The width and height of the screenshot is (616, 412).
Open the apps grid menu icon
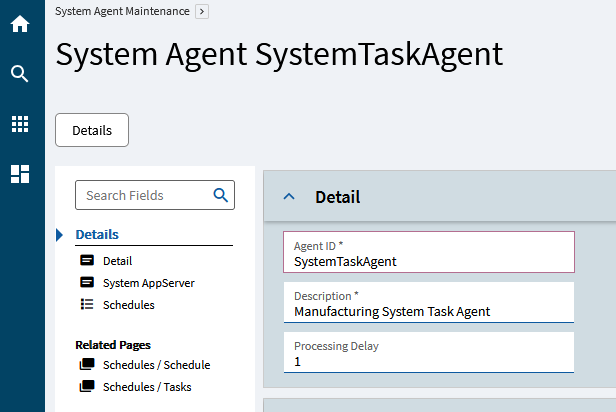20,124
